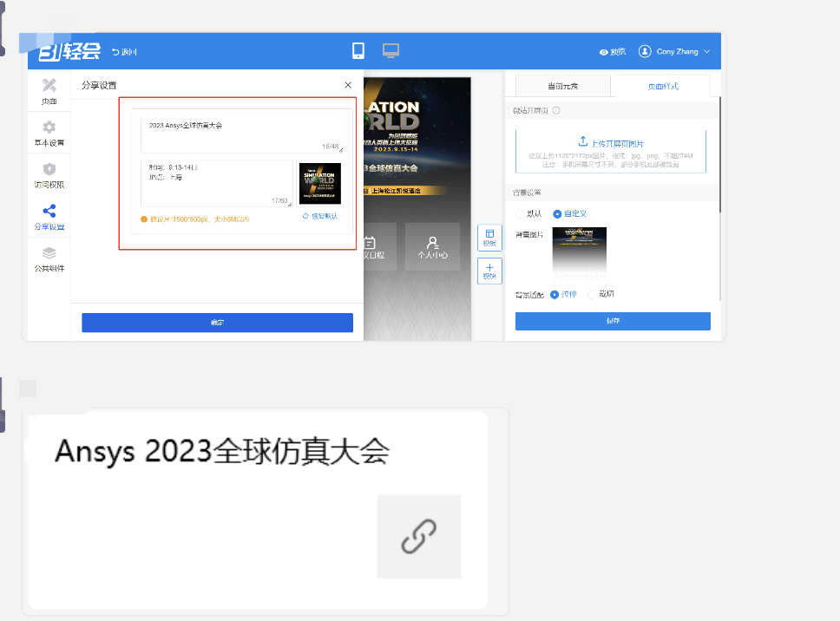Open 访问权限 shield settings in the sidebar
840x621 pixels.
[49, 175]
